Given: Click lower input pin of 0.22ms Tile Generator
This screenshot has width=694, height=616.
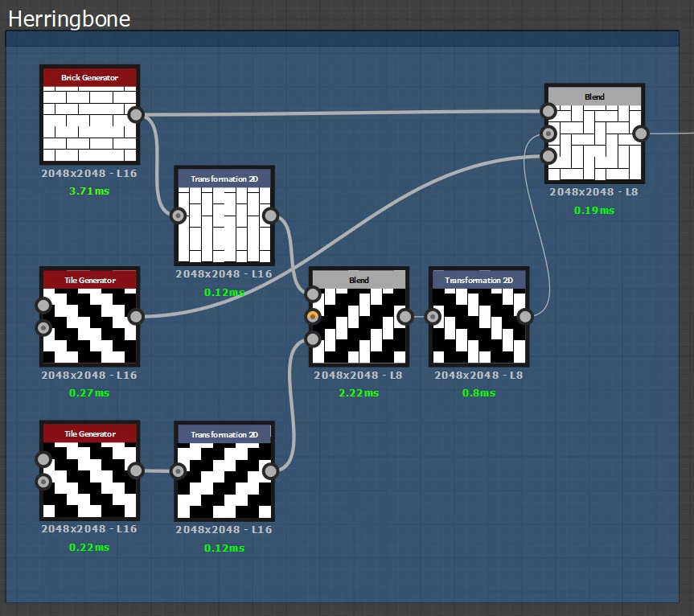Looking at the screenshot, I should tap(43, 482).
